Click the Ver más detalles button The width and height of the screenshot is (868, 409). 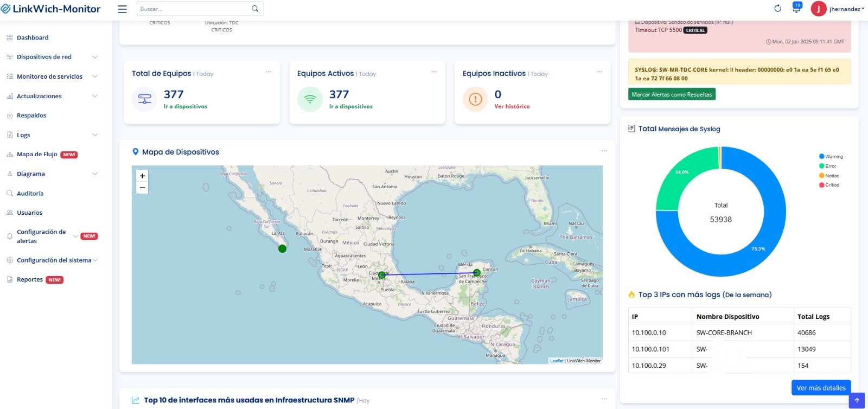821,388
